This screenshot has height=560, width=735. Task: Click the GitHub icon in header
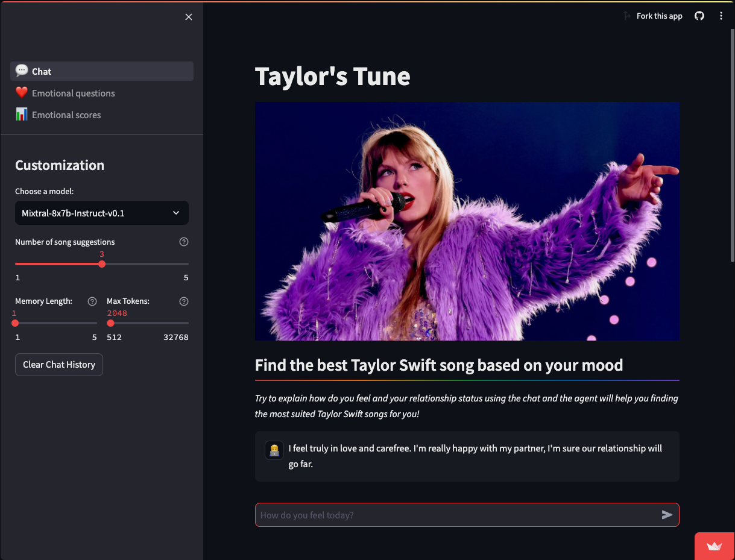pyautogui.click(x=699, y=16)
